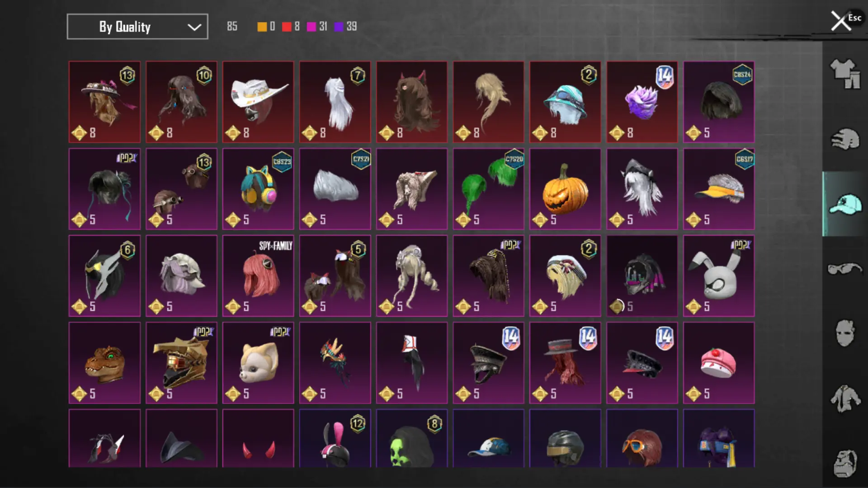868x488 pixels.
Task: Click the red quality count swatch
Action: pos(287,27)
